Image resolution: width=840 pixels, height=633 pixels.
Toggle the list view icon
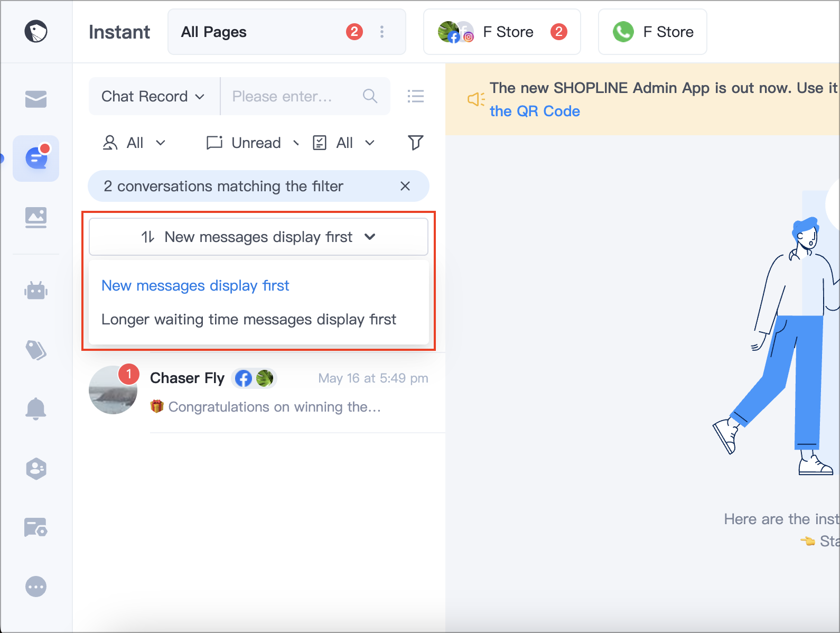(x=416, y=96)
